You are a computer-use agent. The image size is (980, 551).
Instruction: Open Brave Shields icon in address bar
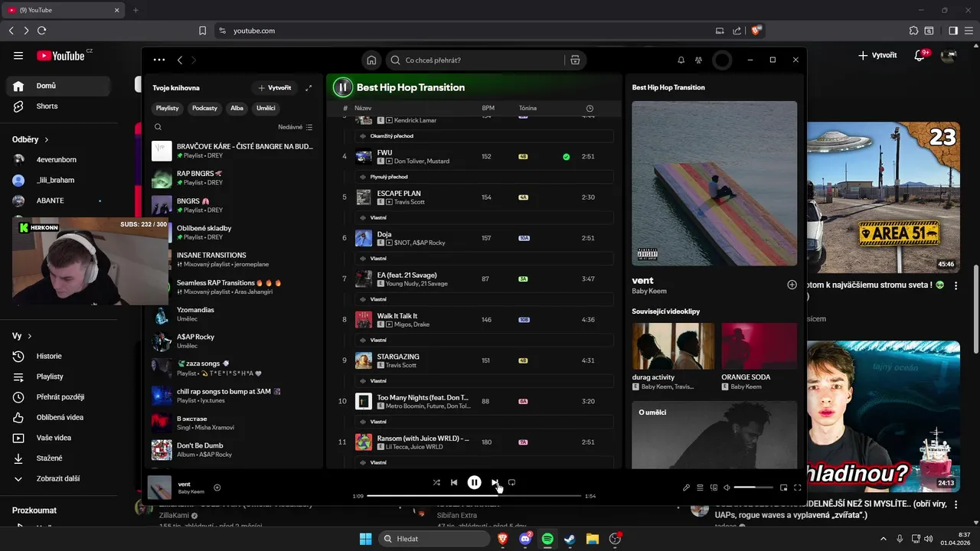756,31
